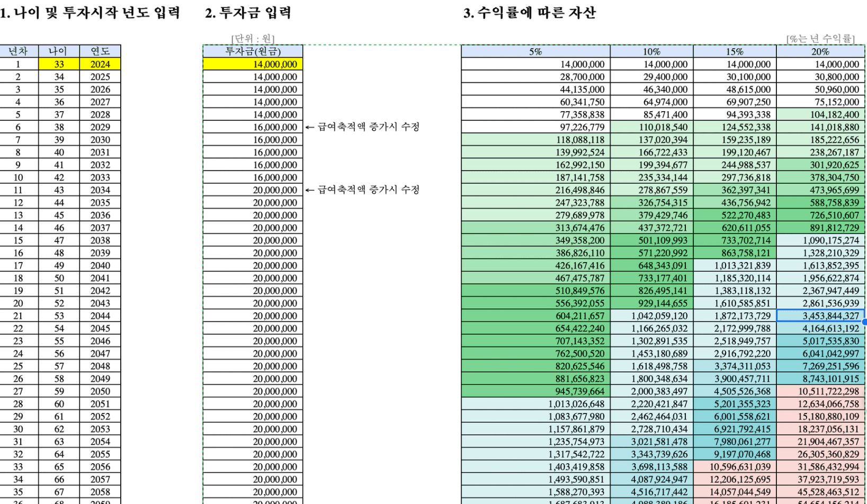Viewport: 867px width, 504px height.
Task: Click the 10% value 235,334,144
Action: coord(651,177)
